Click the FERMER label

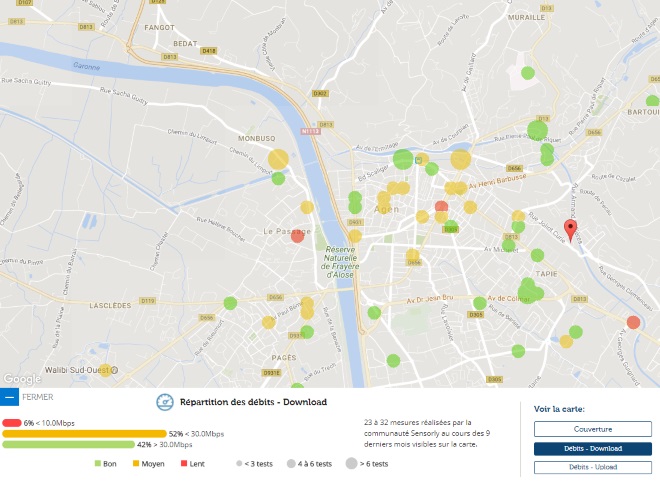tap(38, 397)
